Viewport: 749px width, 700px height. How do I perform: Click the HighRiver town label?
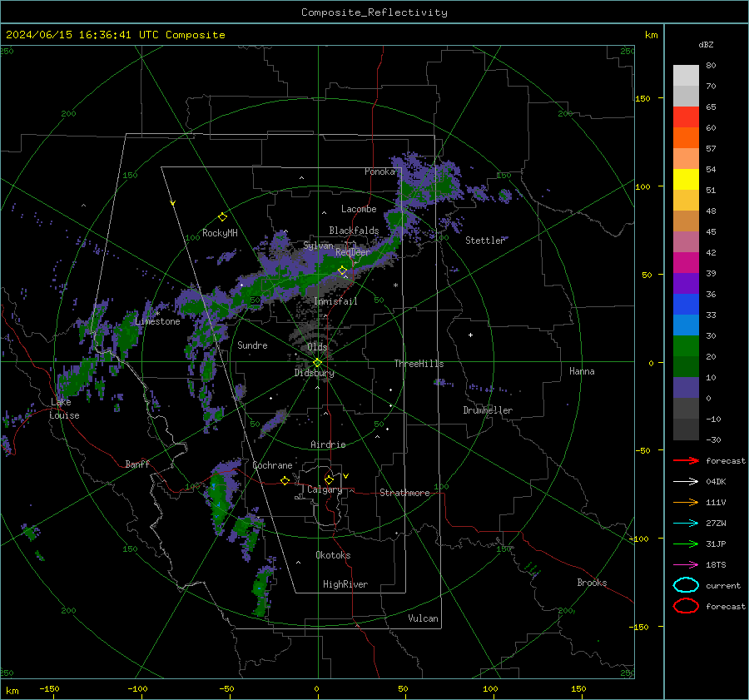[x=345, y=584]
